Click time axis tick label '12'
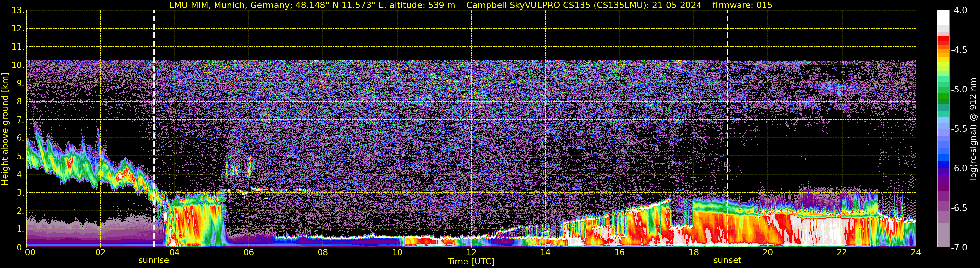980x268 pixels. tap(471, 252)
